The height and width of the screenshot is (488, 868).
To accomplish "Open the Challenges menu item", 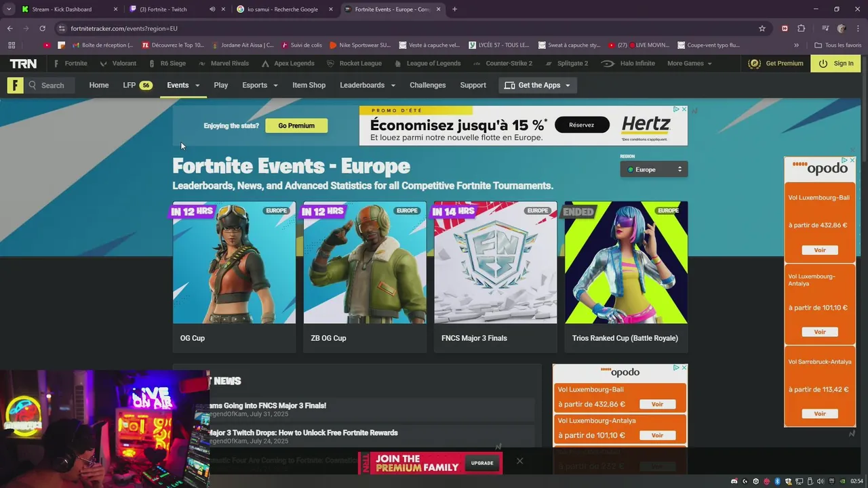I will [427, 85].
